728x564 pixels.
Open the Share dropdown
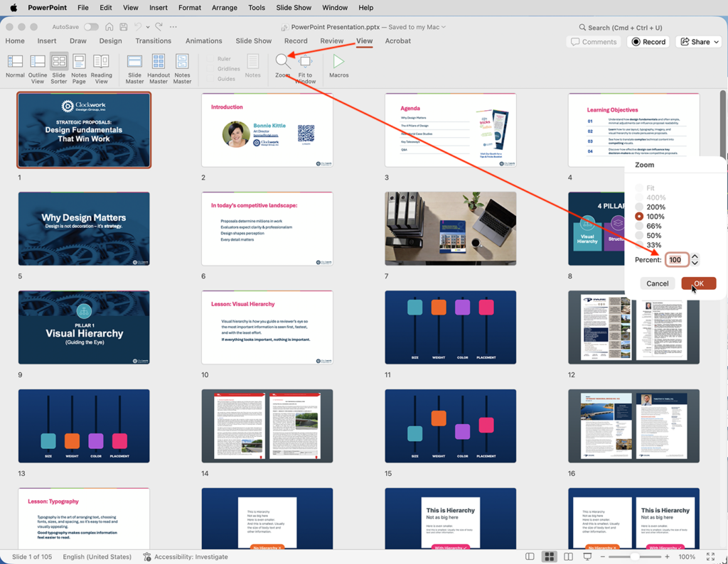click(x=700, y=42)
